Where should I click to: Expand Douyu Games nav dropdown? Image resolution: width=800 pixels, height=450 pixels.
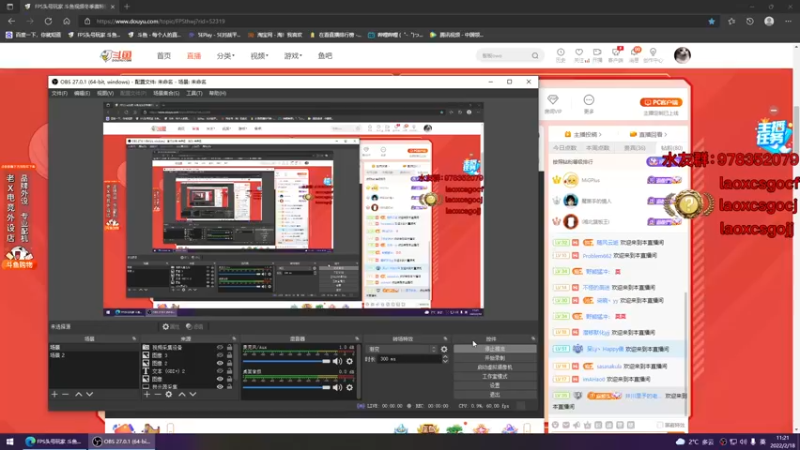[293, 56]
